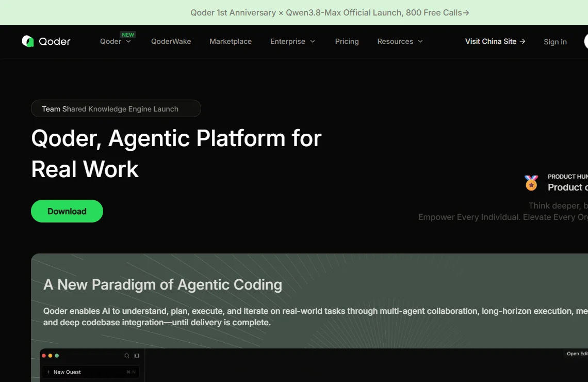Click the New Quest button

(x=90, y=372)
